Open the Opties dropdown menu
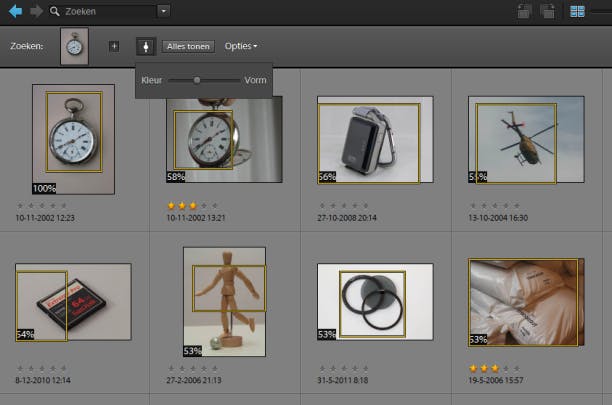Viewport: 612px width, 405px height. pos(241,46)
